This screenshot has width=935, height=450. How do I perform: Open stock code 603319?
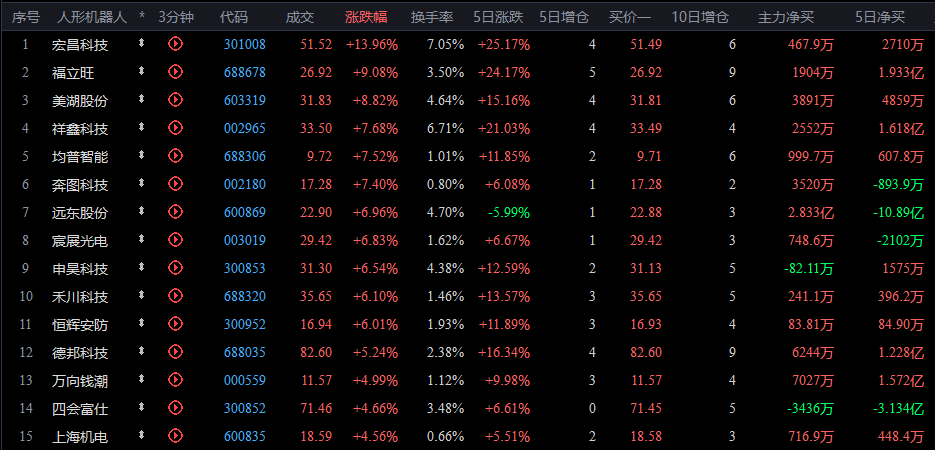[x=244, y=100]
